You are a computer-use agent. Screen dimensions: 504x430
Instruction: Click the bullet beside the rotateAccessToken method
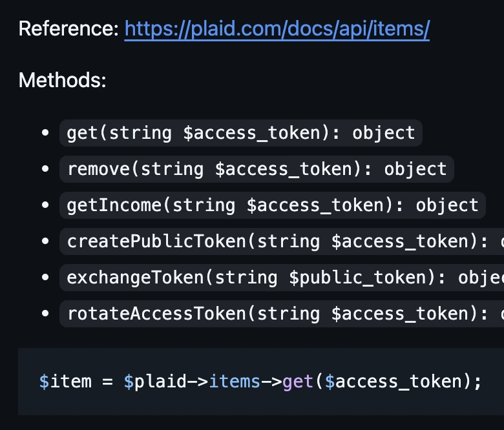point(45,314)
